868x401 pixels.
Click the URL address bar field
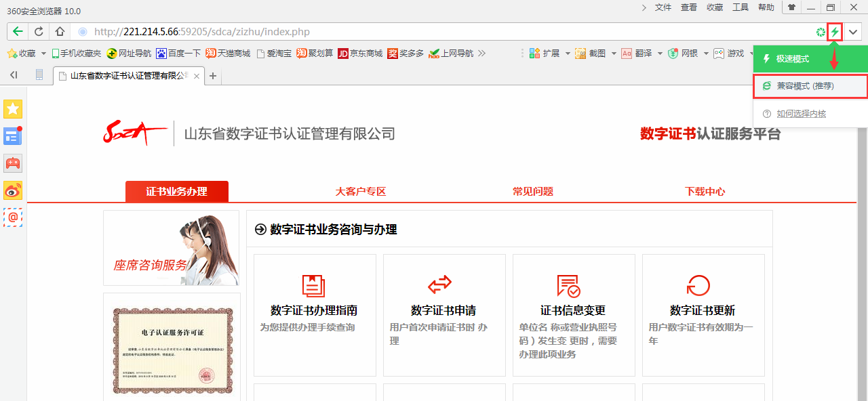(407, 32)
